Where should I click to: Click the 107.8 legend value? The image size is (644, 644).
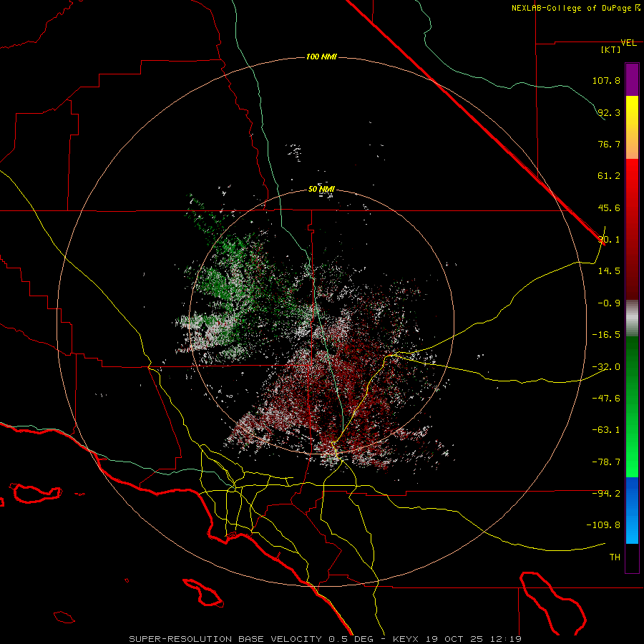coord(606,80)
